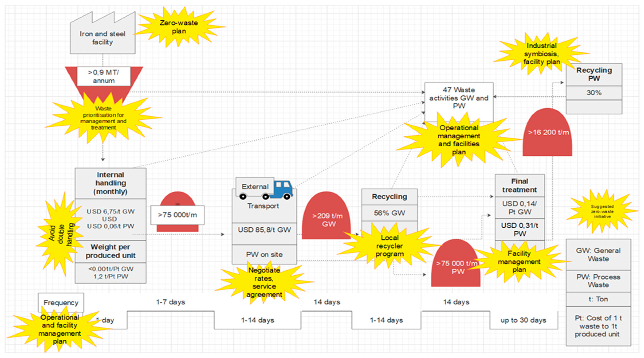This screenshot has height=358, width=644.
Task: Select the Industrial symbiosis facility plan burst
Action: point(542,53)
